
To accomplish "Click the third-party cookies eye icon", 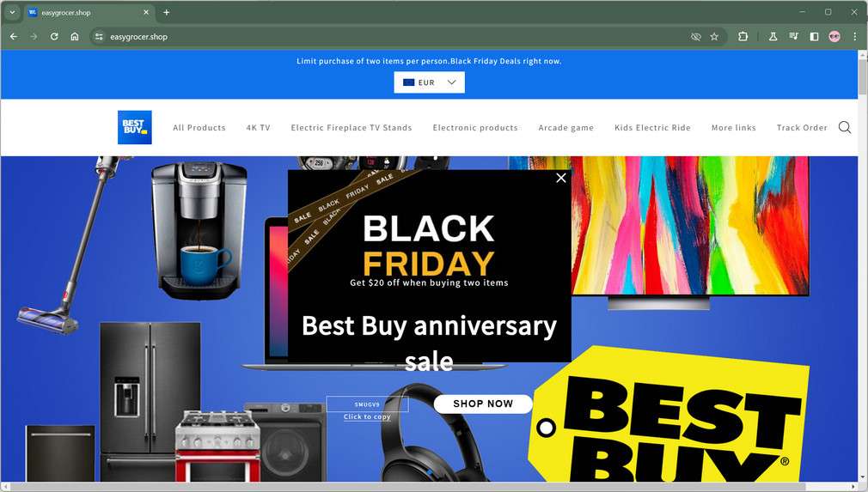I will click(696, 36).
